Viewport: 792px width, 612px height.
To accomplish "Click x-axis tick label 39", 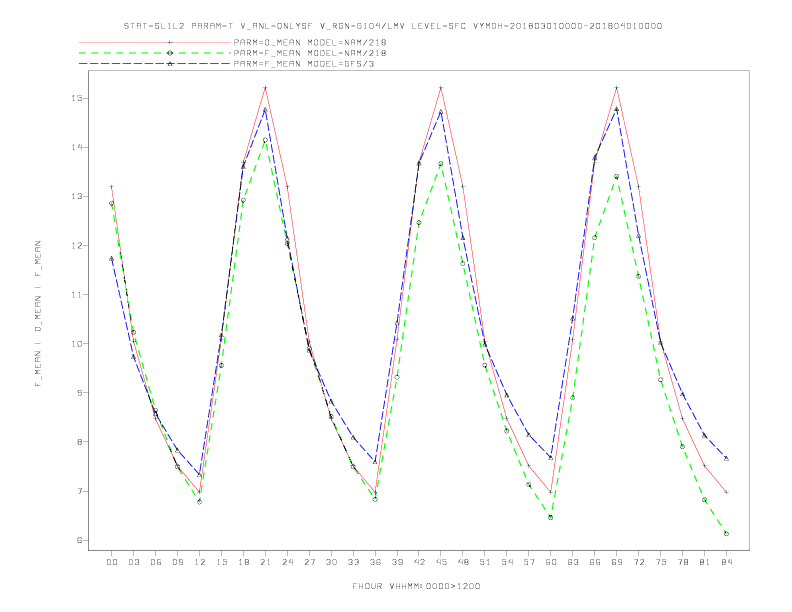I will click(397, 562).
